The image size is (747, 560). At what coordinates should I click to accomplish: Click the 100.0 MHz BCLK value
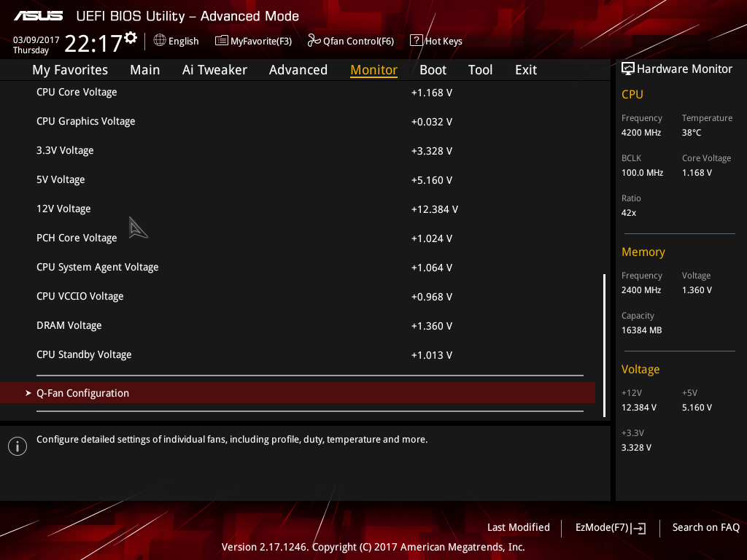click(x=642, y=172)
